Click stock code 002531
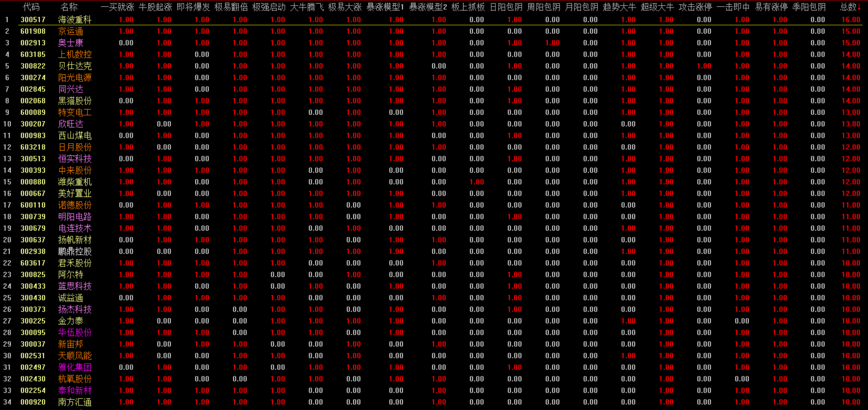The image size is (868, 410). [x=33, y=356]
